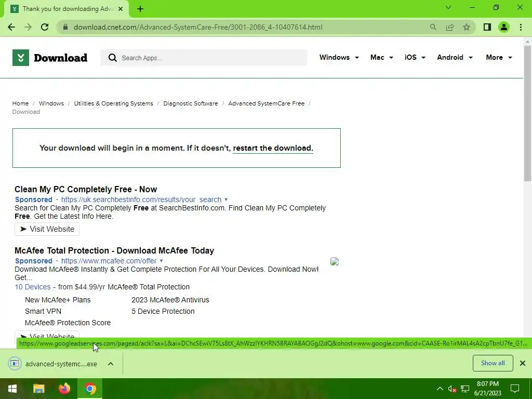The image size is (532, 399).
Task: Open the Chrome side panel
Action: 487,27
